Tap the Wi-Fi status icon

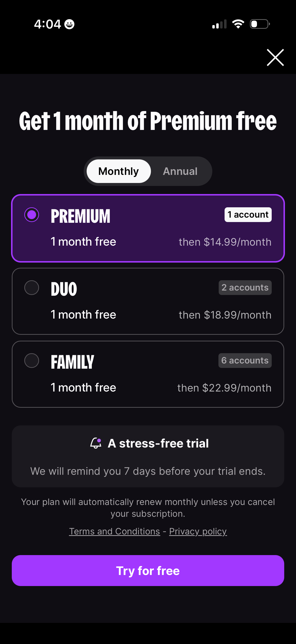(238, 24)
